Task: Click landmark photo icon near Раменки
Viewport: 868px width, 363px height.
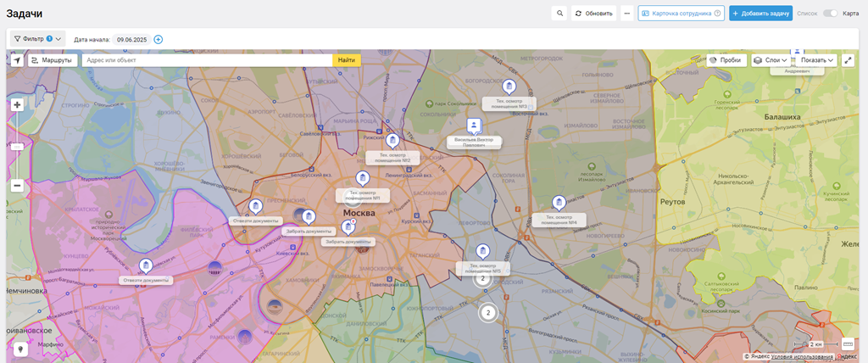Action: coord(245,337)
